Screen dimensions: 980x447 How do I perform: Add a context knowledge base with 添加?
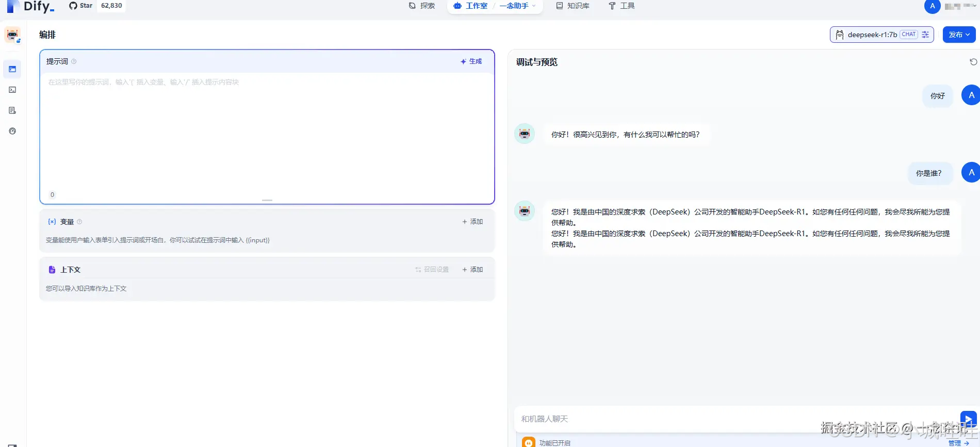pos(472,270)
